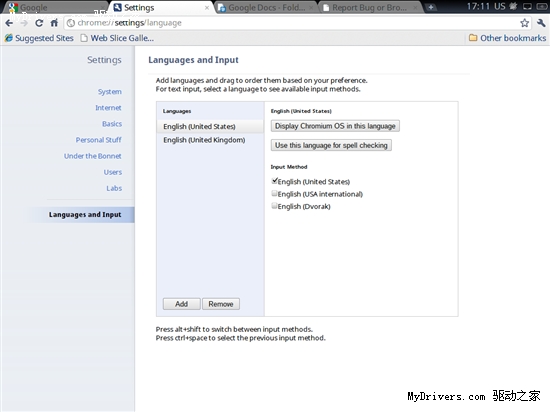Close the Settings tab
The image size is (550, 412).
coord(207,7)
